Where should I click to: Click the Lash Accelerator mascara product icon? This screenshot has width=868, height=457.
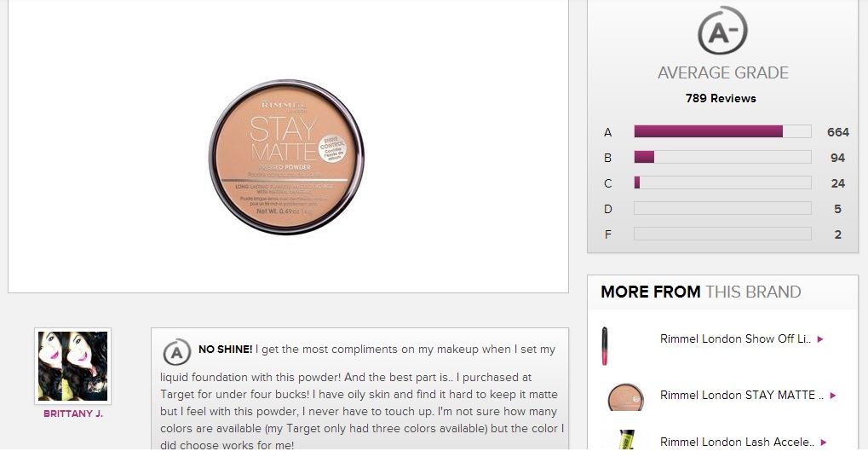point(624,440)
